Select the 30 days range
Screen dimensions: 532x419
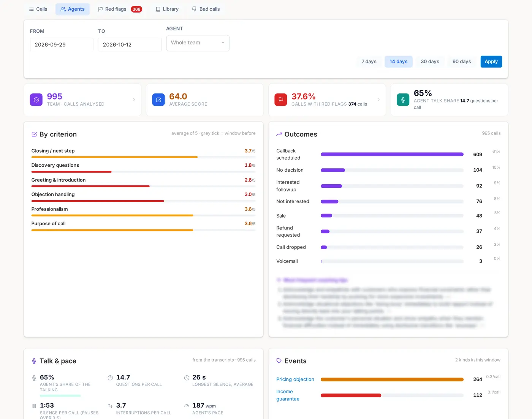(430, 62)
